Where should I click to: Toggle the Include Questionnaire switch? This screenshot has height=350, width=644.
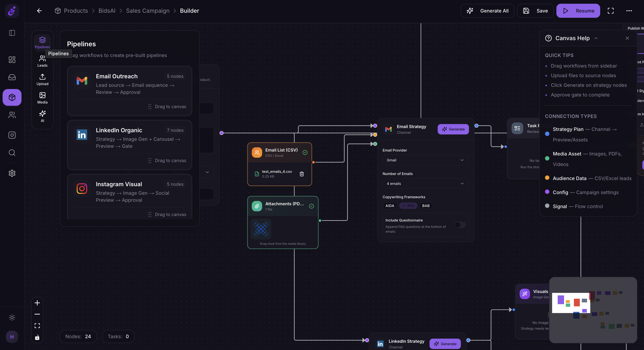point(460,225)
